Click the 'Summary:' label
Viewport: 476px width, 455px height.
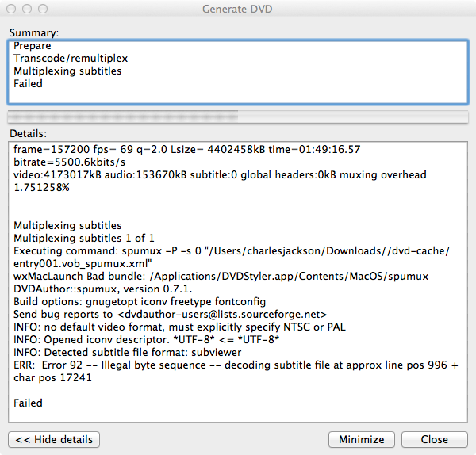click(34, 32)
